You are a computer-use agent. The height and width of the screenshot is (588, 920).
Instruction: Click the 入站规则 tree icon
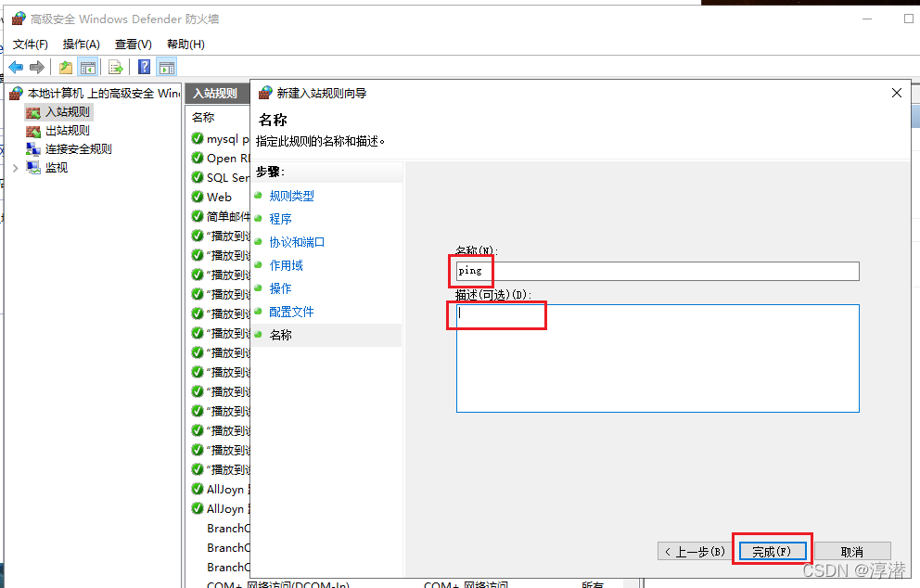(x=33, y=112)
